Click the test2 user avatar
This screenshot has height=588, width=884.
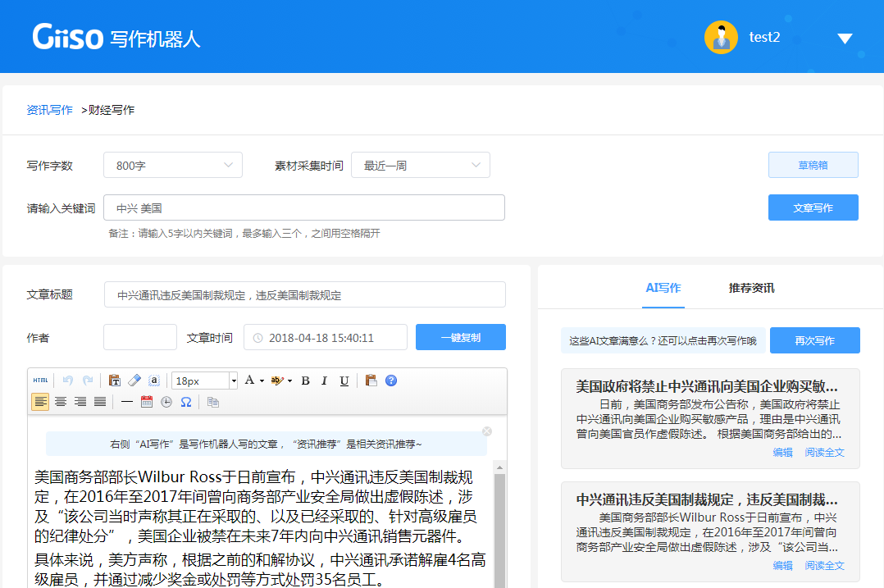pyautogui.click(x=721, y=37)
